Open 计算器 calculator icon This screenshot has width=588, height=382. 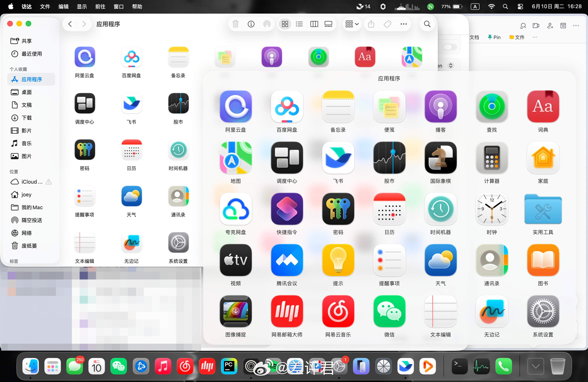492,158
